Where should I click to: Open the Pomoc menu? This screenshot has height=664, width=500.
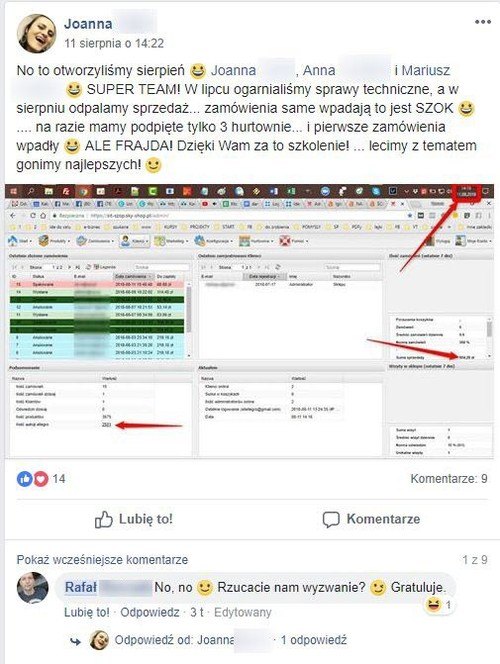293,241
